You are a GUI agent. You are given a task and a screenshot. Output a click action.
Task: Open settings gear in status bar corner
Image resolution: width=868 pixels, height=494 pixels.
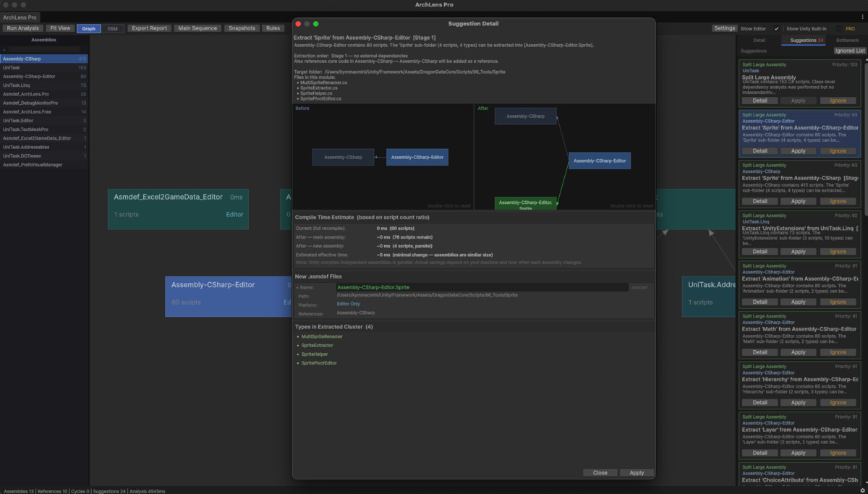point(862,490)
